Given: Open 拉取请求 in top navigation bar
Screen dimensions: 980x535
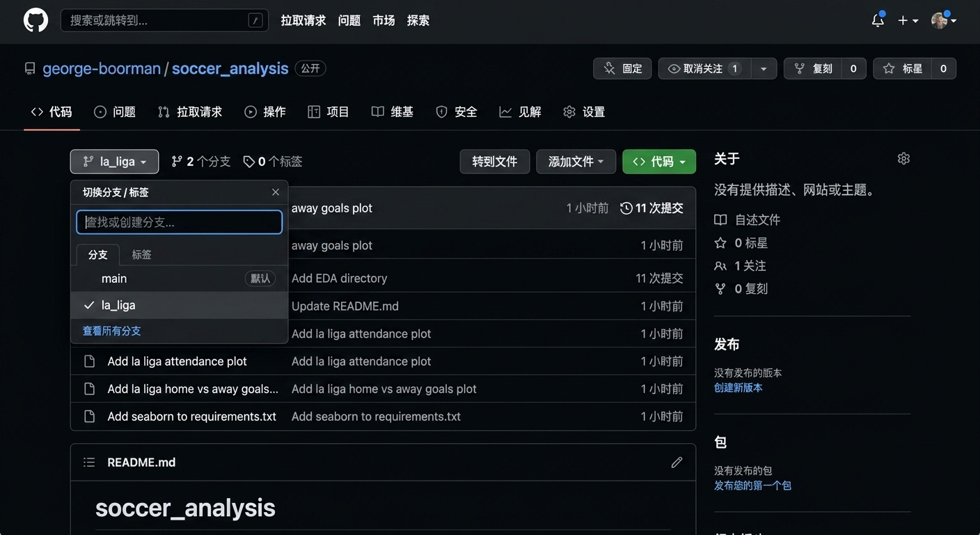Looking at the screenshot, I should pos(303,20).
